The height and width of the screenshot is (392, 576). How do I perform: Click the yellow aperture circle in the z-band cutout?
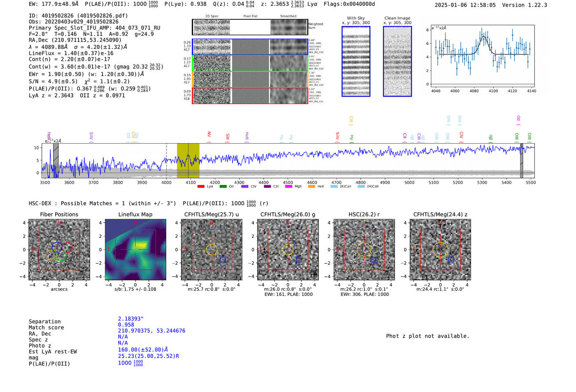pyautogui.click(x=440, y=250)
